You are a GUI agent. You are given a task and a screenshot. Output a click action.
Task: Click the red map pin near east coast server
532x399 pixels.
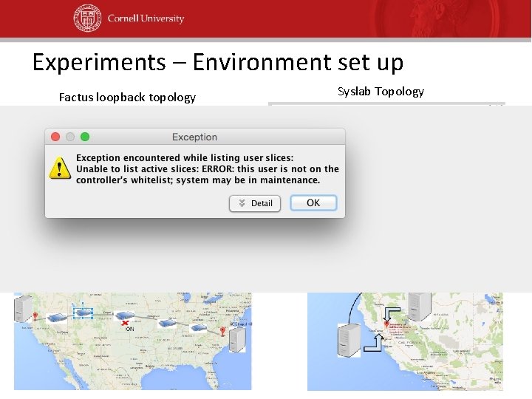[222, 332]
